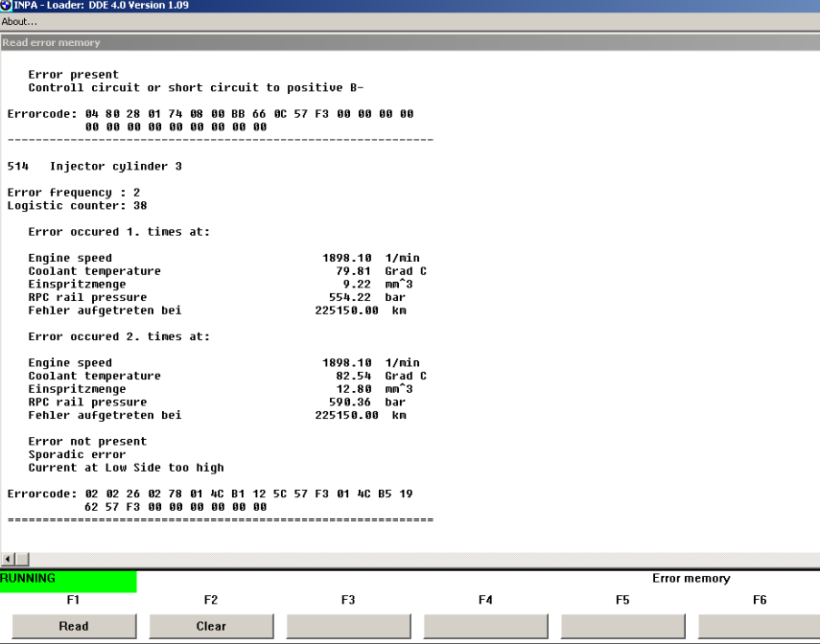Click the 'Sporadic error' status line

(x=77, y=455)
